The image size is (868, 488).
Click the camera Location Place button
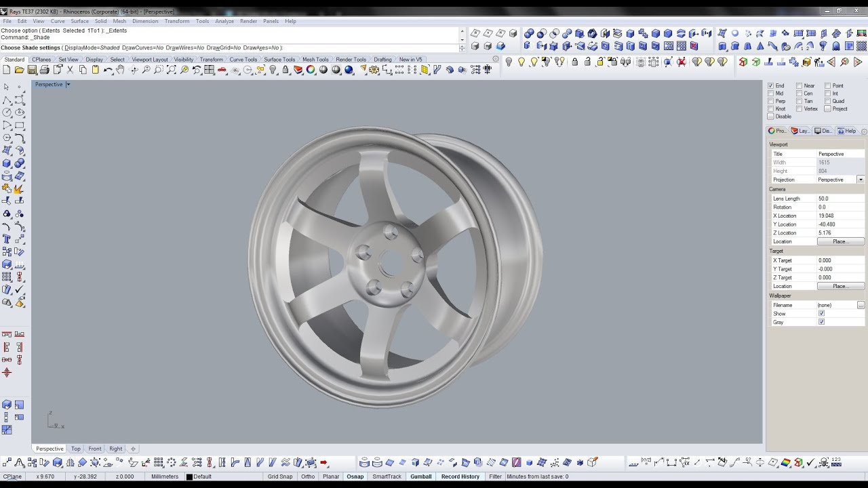coord(840,241)
